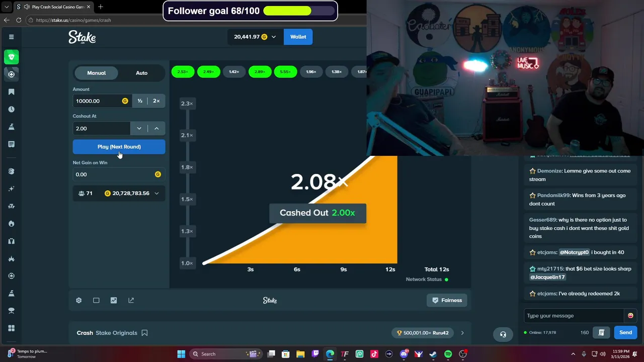This screenshot has width=644, height=362.
Task: Select the Play Crash browser tab
Action: tap(54, 7)
